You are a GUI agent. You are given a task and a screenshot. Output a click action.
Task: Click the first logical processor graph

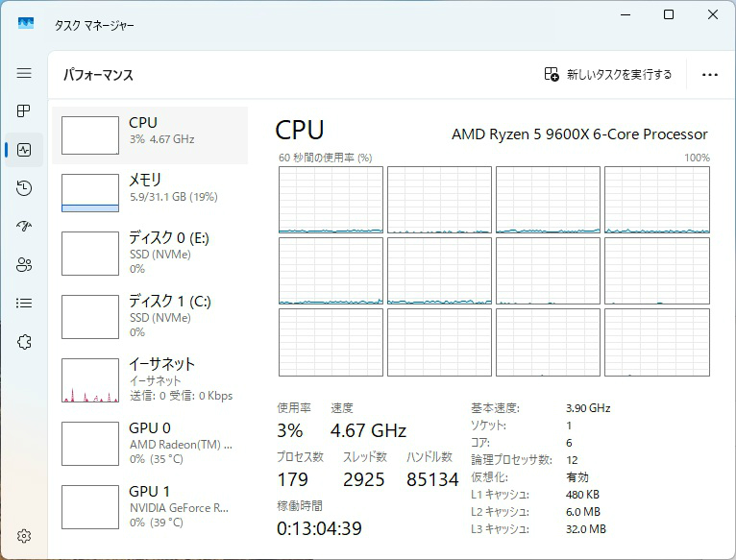coord(331,200)
